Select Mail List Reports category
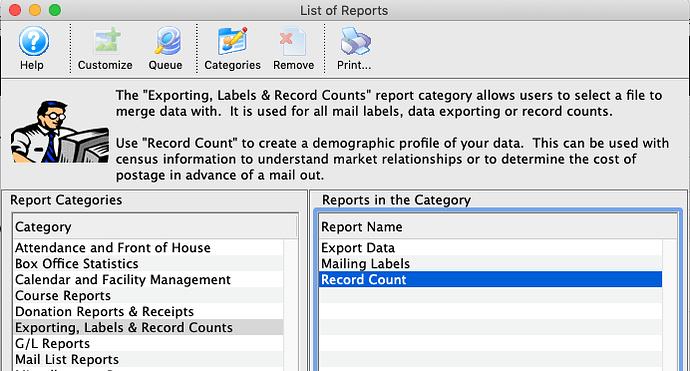Screen dimensions: 690x371 tap(148, 359)
